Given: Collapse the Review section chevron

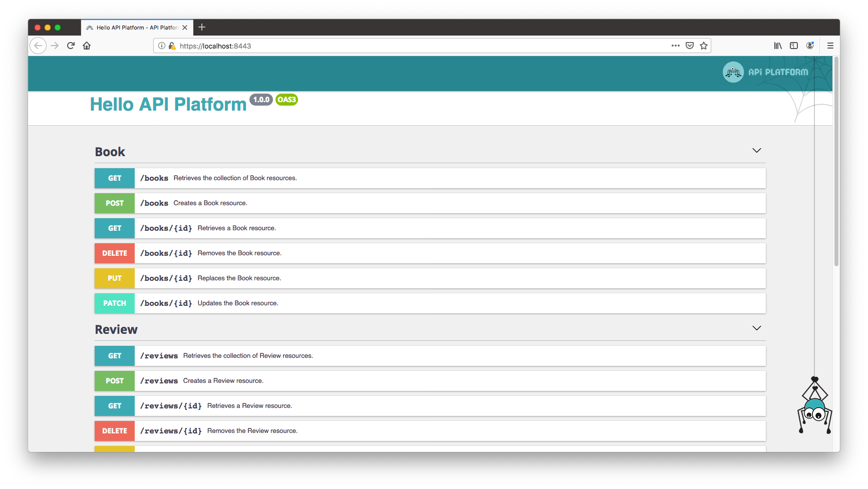Looking at the screenshot, I should tap(756, 328).
